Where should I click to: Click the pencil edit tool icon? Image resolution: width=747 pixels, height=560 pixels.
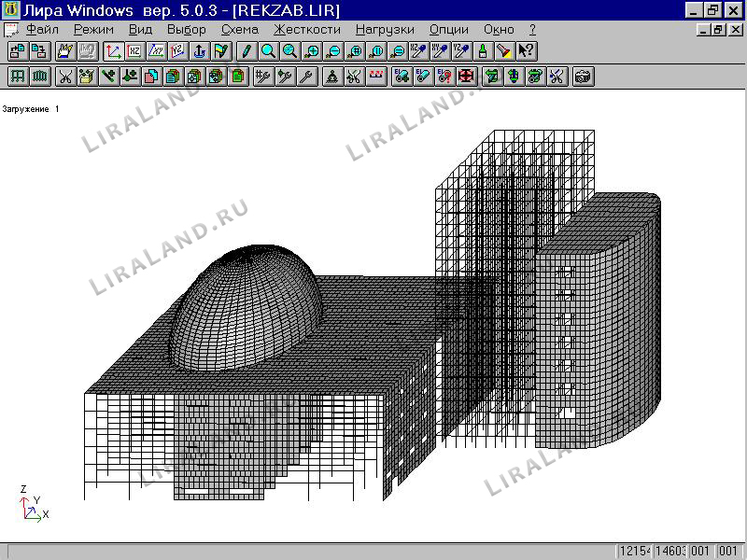coord(246,51)
